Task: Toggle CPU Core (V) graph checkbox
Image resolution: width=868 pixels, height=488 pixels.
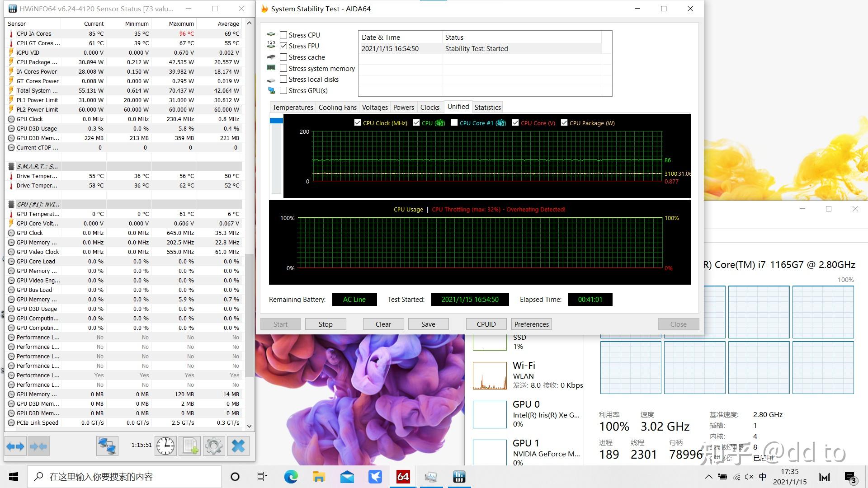Action: (515, 122)
